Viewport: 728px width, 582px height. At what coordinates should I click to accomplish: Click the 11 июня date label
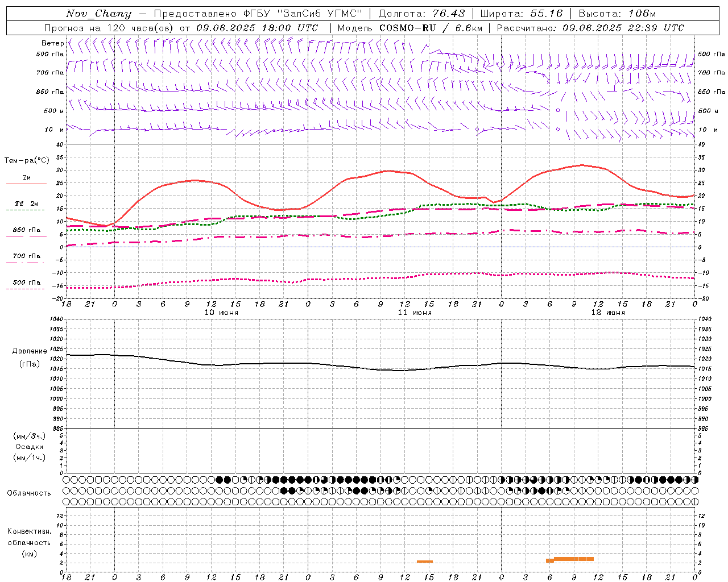point(415,312)
